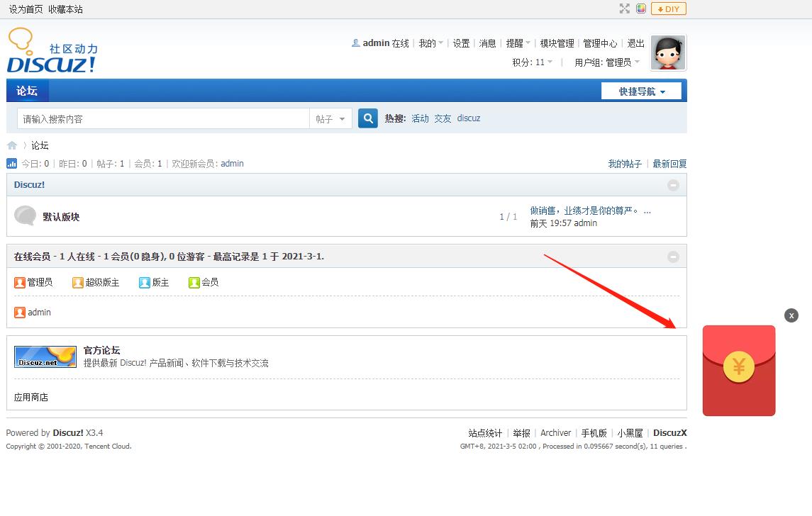The width and height of the screenshot is (812, 516).
Task: Click the admin 在线 username link
Action: point(376,43)
